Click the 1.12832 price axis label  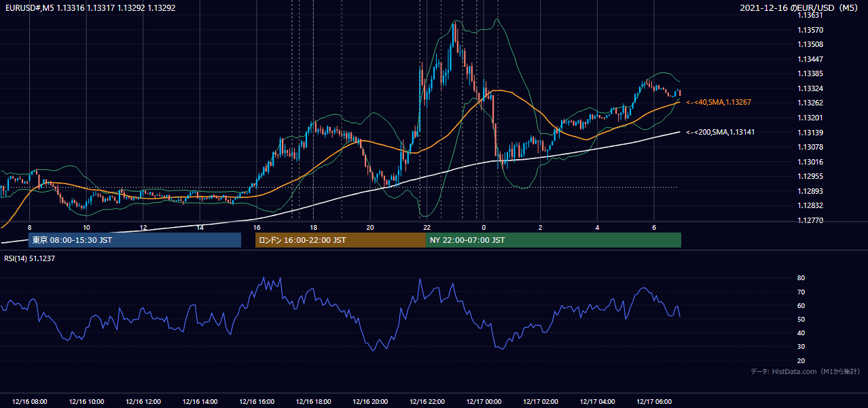pyautogui.click(x=811, y=205)
